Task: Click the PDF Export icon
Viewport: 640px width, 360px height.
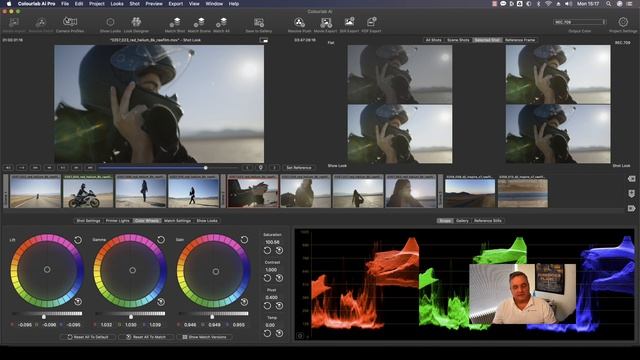Action: click(x=371, y=22)
